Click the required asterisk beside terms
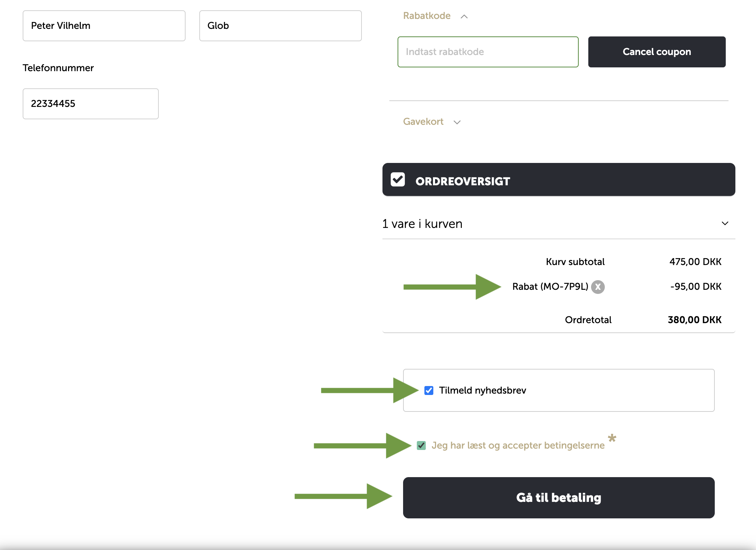Viewport: 756px width, 550px height. [x=612, y=438]
